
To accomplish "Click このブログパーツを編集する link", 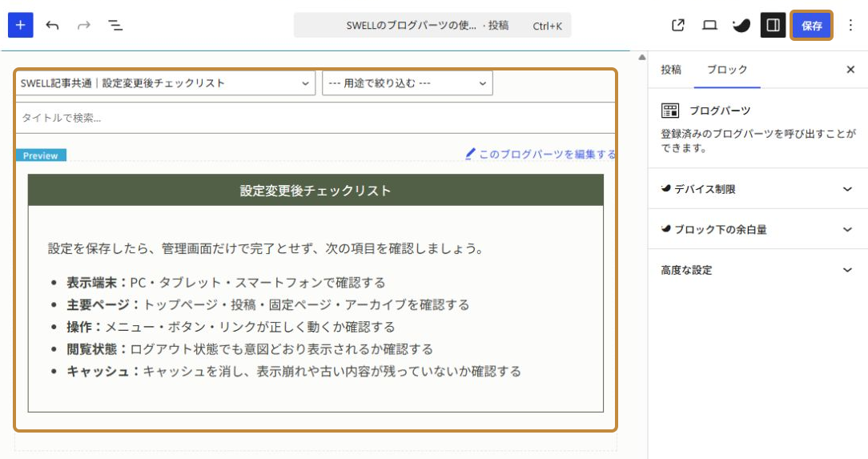I will coord(540,154).
